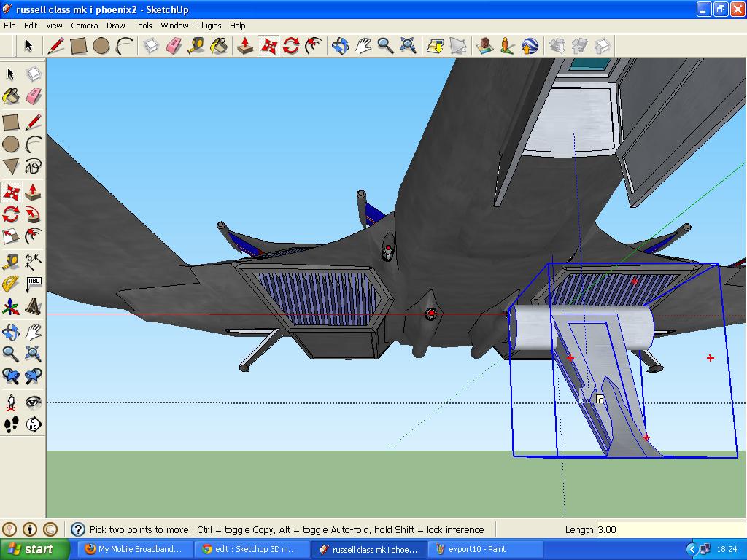Open the Draw menu
This screenshot has width=747, height=560.
click(116, 26)
